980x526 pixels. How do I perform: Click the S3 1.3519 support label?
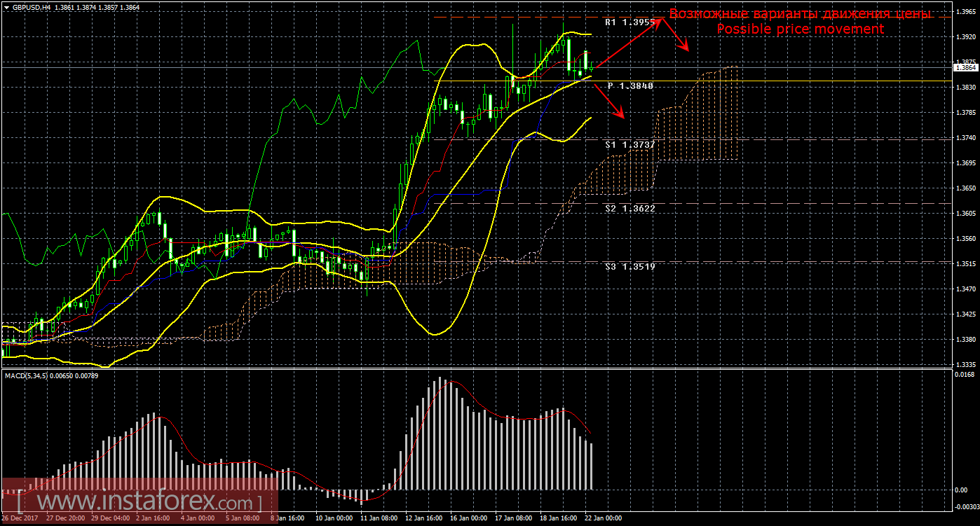click(x=630, y=266)
